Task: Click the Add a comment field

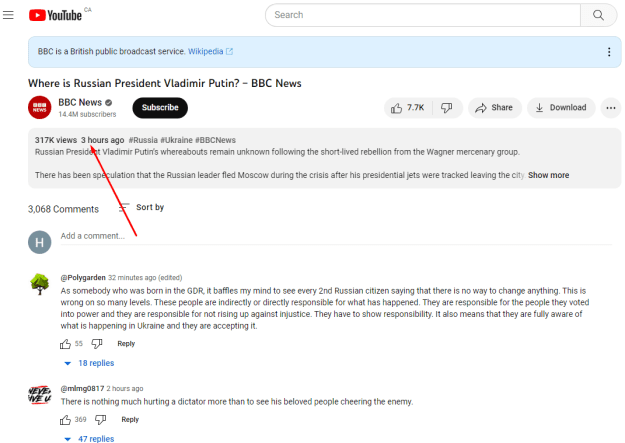Action: tap(336, 236)
